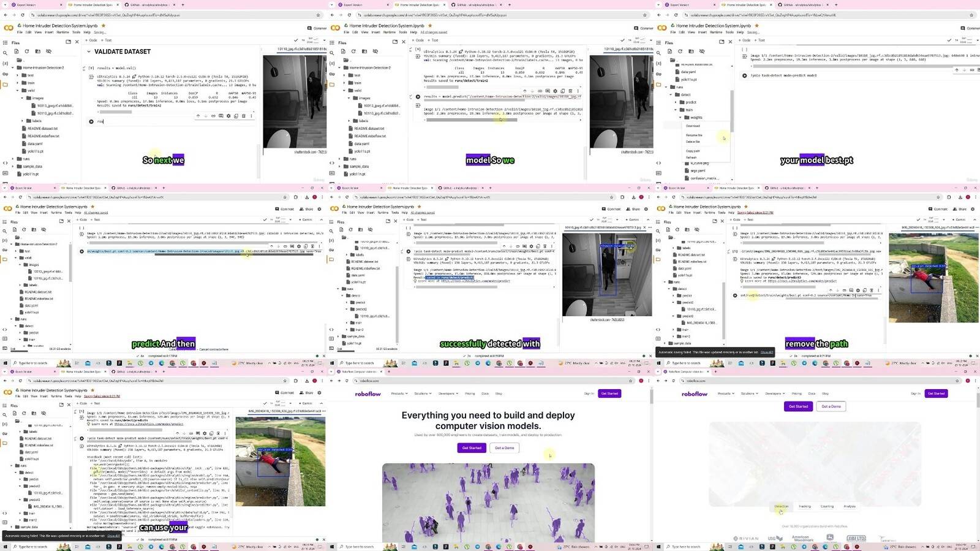Screen dimensions: 980x551
Task: Open variables {x} icon in 'So next we' frame
Action: [x=5, y=63]
